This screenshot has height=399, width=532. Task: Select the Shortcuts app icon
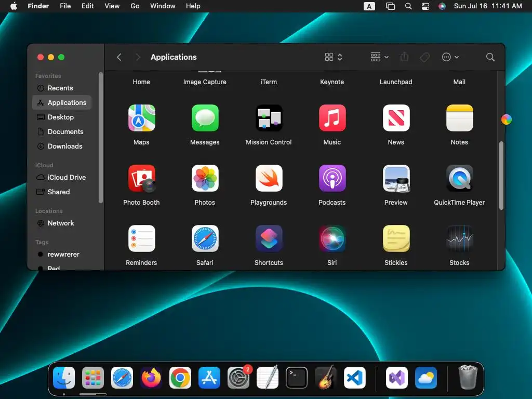point(269,238)
